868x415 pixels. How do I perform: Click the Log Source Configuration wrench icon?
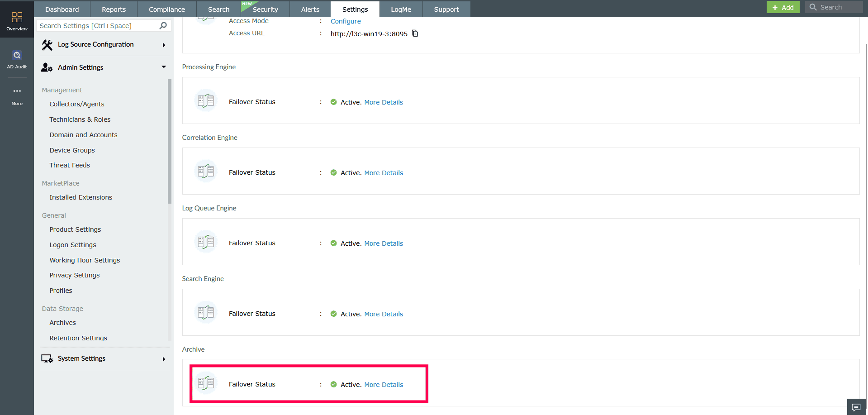[x=47, y=44]
